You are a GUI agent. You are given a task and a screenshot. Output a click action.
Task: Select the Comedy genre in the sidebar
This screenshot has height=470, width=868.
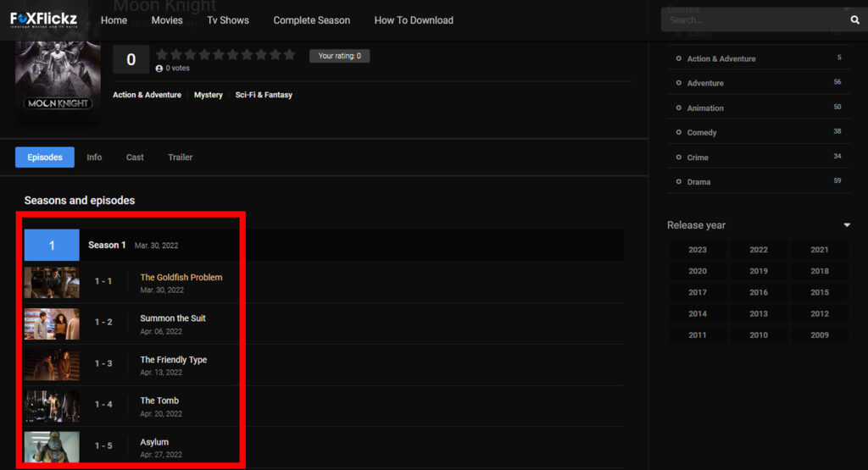[x=702, y=133]
